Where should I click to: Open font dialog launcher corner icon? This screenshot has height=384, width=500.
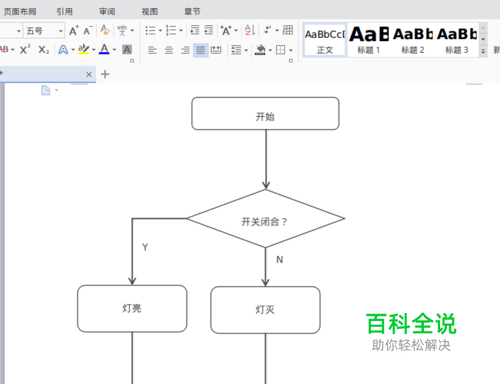pos(132,61)
